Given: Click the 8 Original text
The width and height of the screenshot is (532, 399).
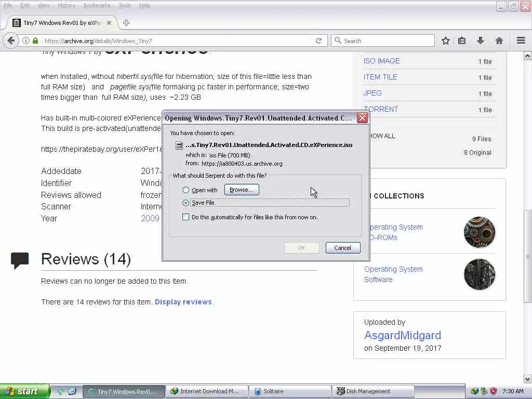Looking at the screenshot, I should click(477, 153).
